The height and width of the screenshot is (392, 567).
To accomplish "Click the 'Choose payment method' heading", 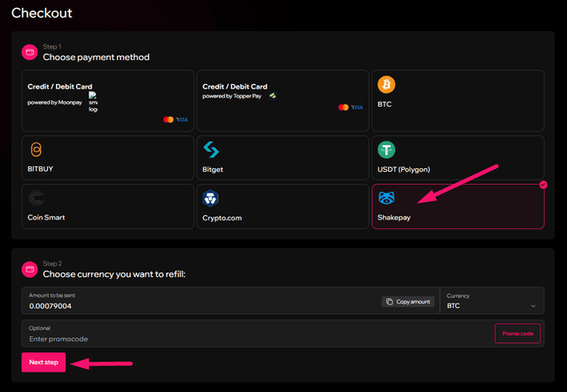I will (x=97, y=58).
